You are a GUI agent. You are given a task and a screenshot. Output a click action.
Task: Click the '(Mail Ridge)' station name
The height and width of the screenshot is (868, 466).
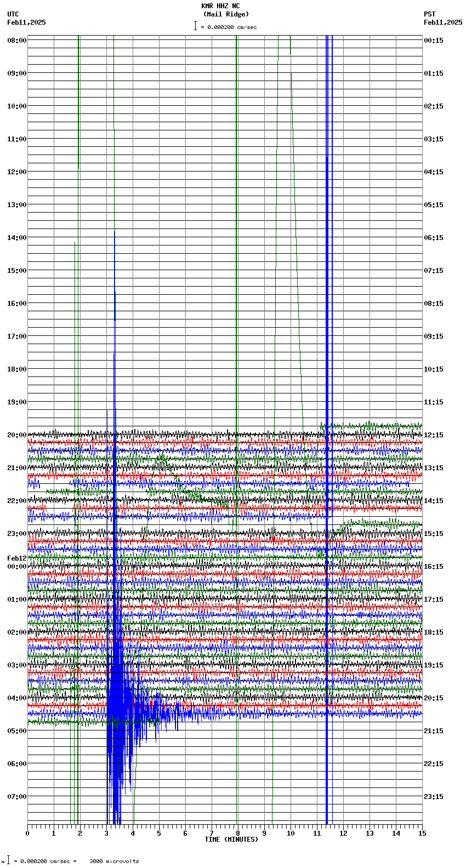click(x=226, y=14)
